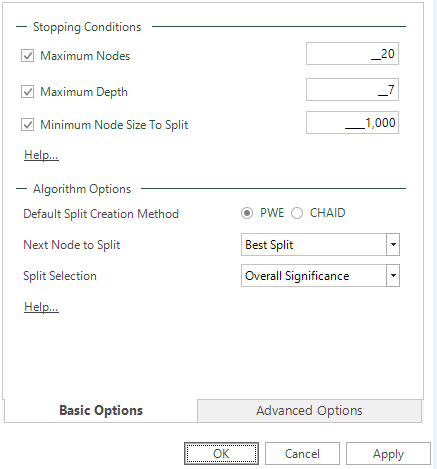437x469 pixels.
Task: Click the Maximum Nodes label text
Action: pyautogui.click(x=85, y=56)
